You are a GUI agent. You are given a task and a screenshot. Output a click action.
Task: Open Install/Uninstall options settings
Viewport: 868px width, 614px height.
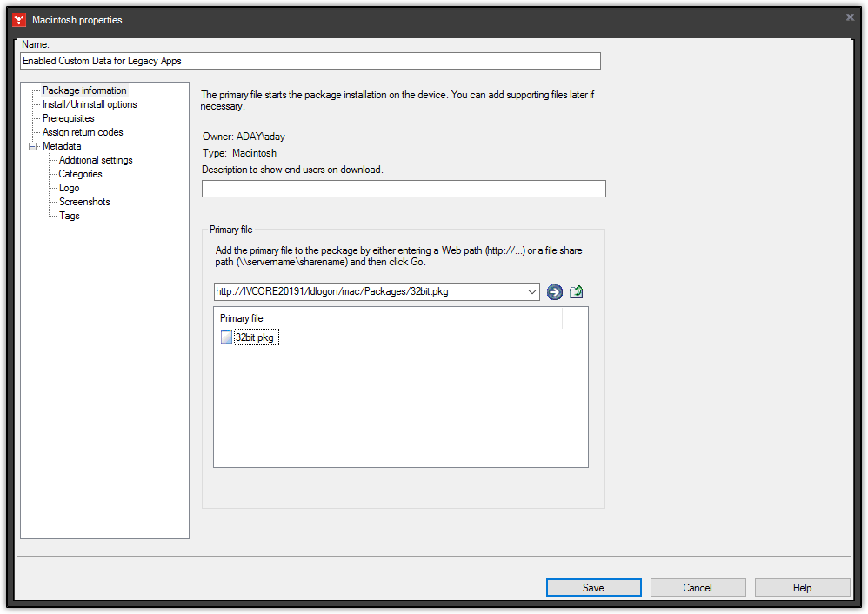tap(90, 103)
